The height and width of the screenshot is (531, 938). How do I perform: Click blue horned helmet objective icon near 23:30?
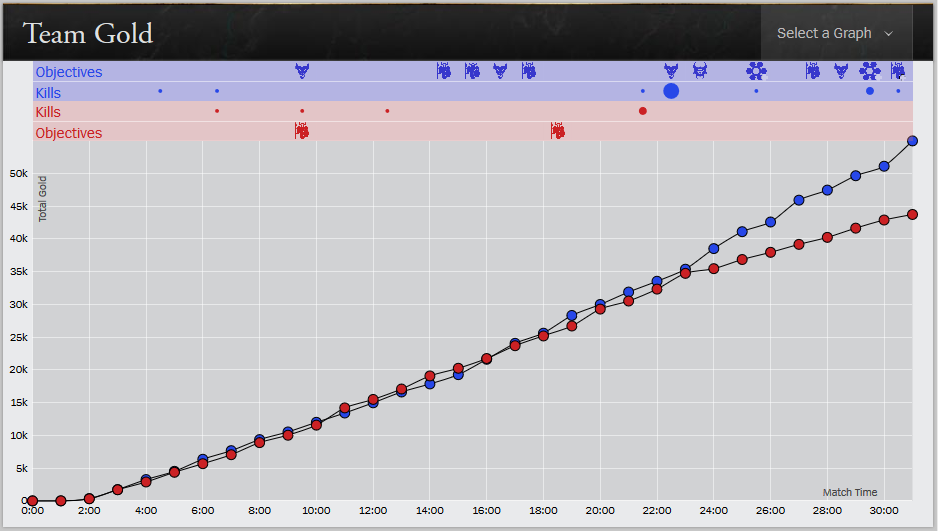point(700,71)
